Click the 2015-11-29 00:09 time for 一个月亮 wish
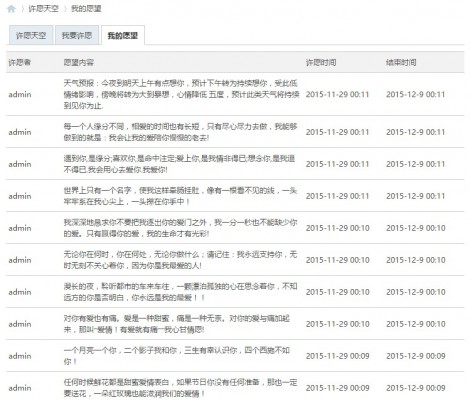 [338, 356]
